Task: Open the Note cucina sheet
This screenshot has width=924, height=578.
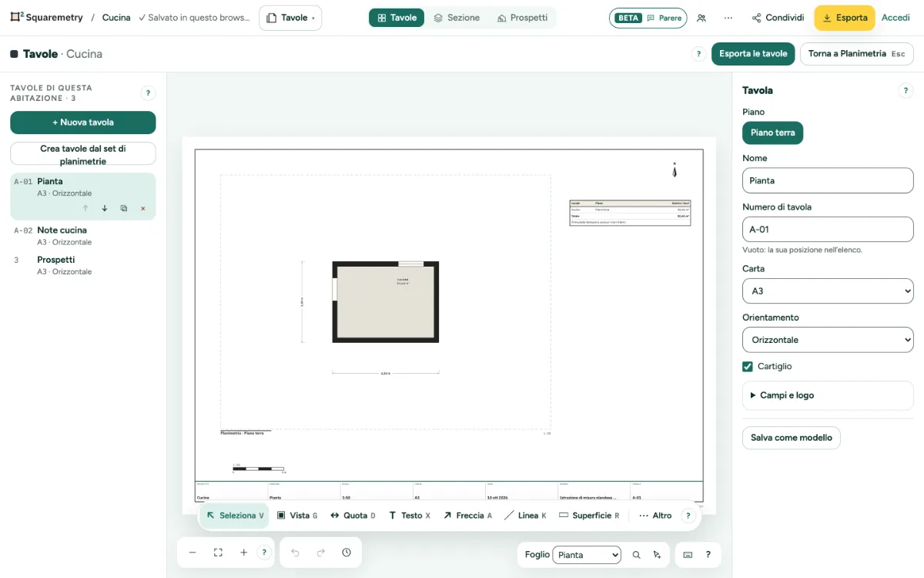Action: (83, 236)
